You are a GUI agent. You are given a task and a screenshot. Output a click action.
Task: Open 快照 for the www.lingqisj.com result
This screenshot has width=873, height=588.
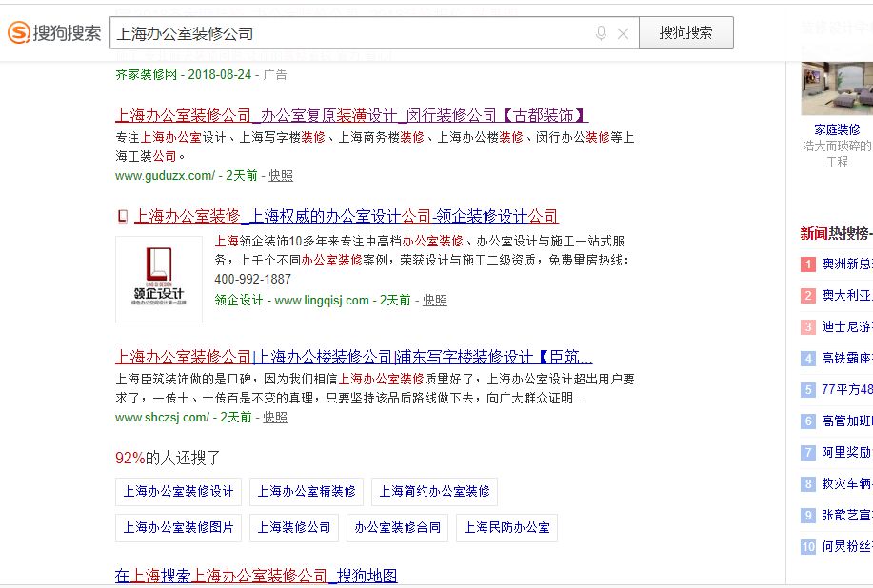click(x=435, y=301)
